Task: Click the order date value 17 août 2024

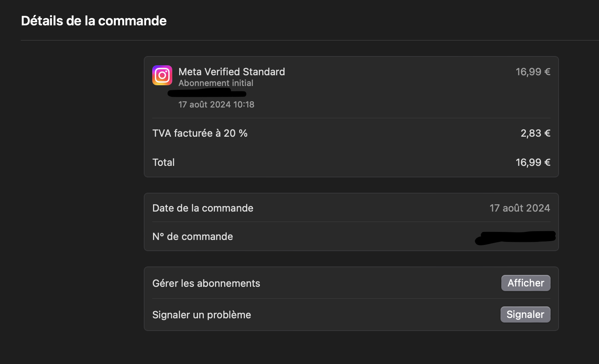Action: click(519, 208)
